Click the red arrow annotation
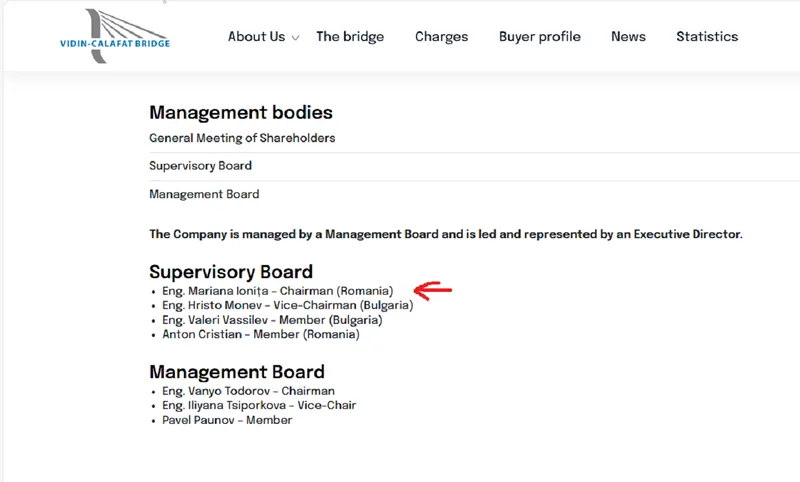Viewport: 800px width, 482px height. point(433,291)
